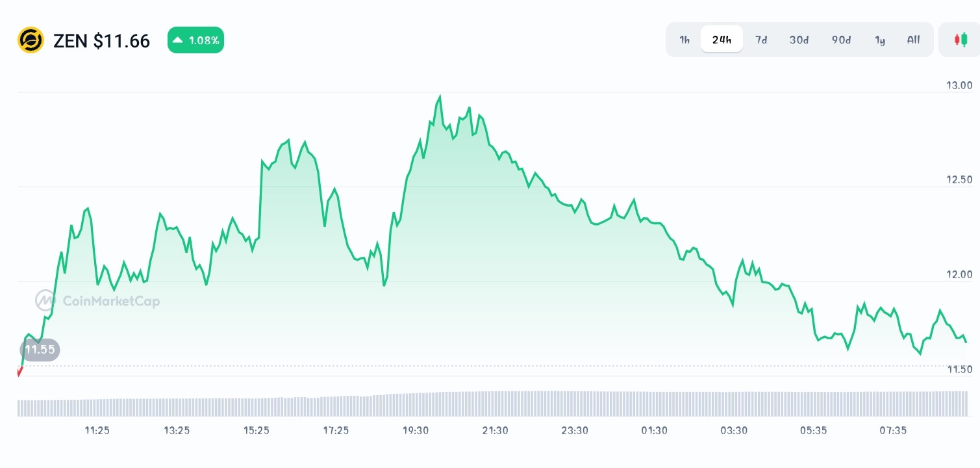Toggle the candlestick chart view icon

[960, 40]
